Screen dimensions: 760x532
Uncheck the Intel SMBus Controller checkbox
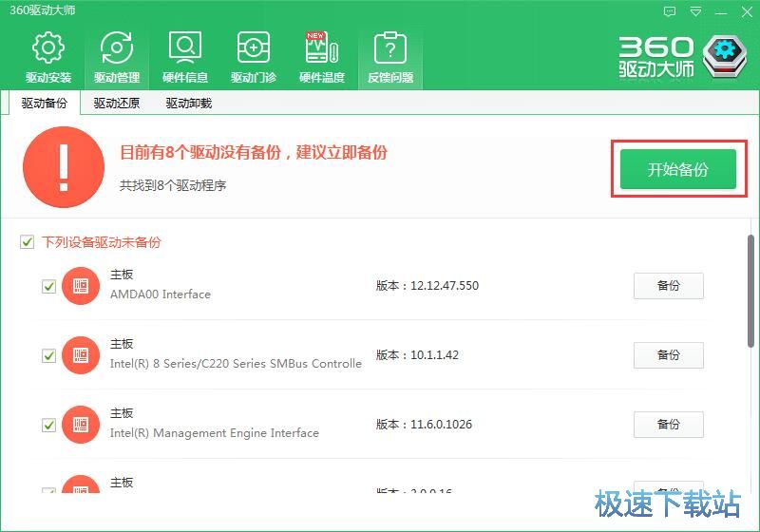(x=49, y=355)
